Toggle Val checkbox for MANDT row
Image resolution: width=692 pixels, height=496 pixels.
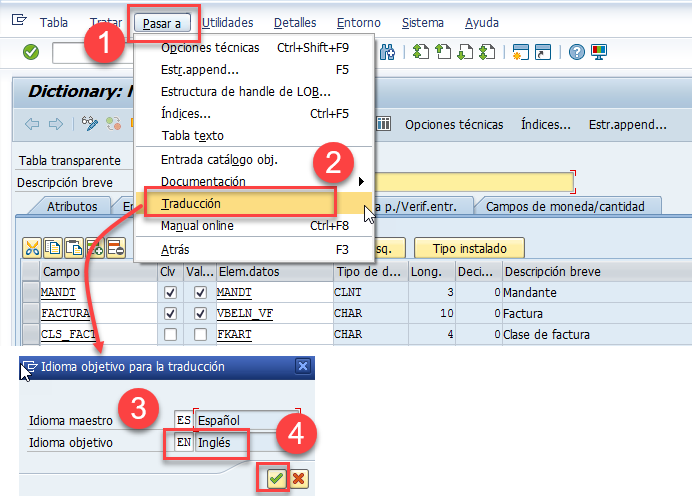coord(200,292)
